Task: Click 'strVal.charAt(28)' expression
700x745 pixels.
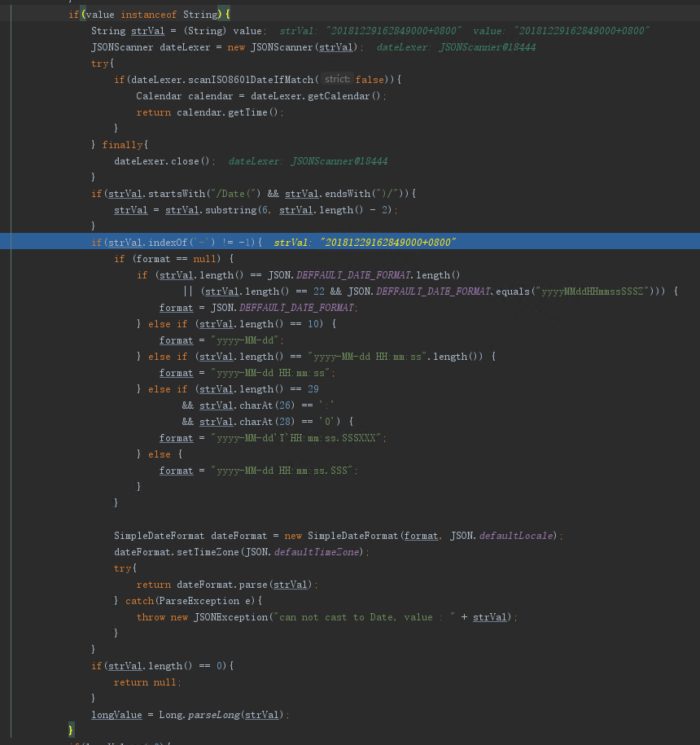Action: pyautogui.click(x=247, y=422)
